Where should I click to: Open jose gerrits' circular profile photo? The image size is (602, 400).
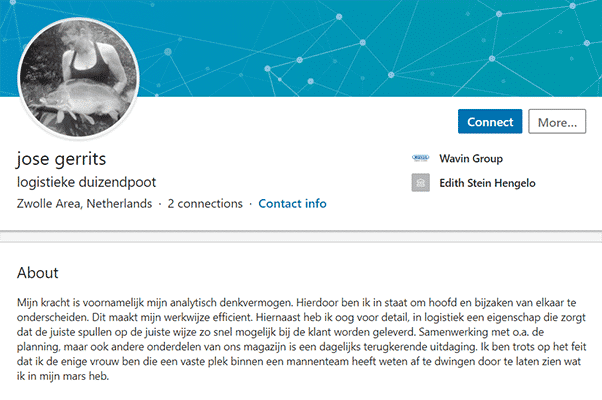pos(79,78)
